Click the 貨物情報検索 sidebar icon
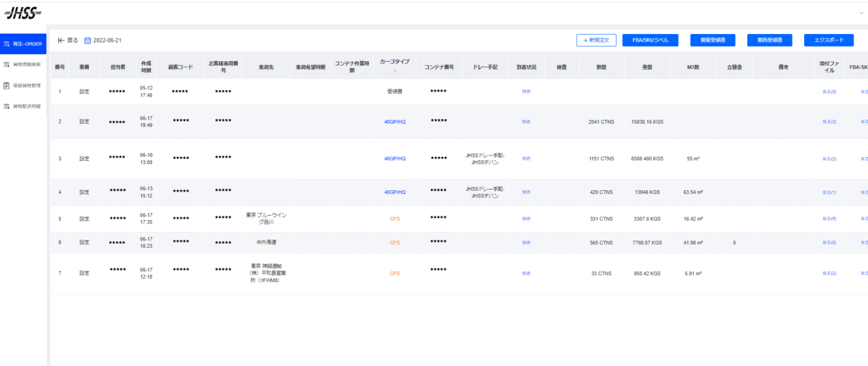 [6, 65]
